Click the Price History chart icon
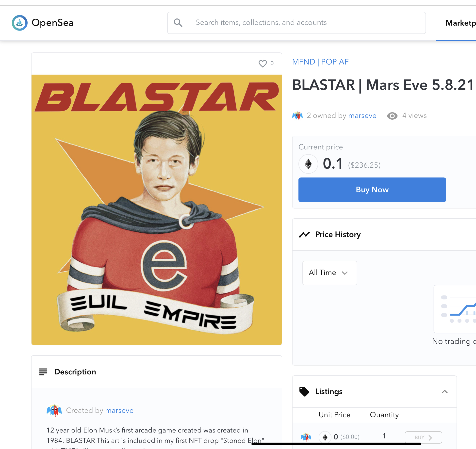 pyautogui.click(x=305, y=234)
